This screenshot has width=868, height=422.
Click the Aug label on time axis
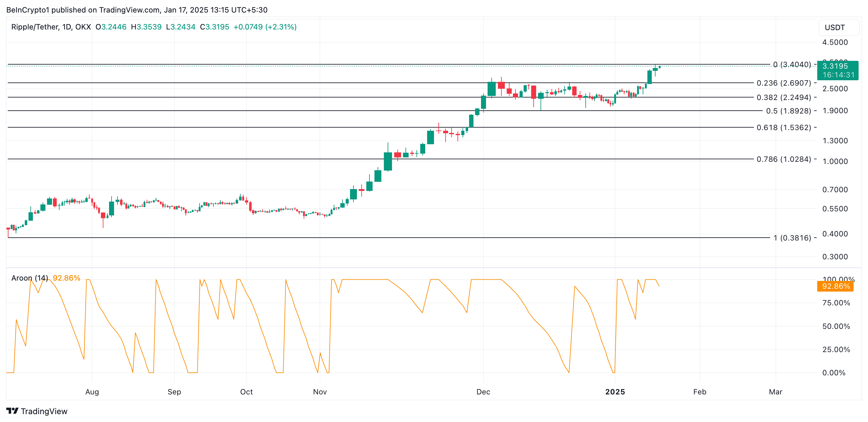coord(92,392)
